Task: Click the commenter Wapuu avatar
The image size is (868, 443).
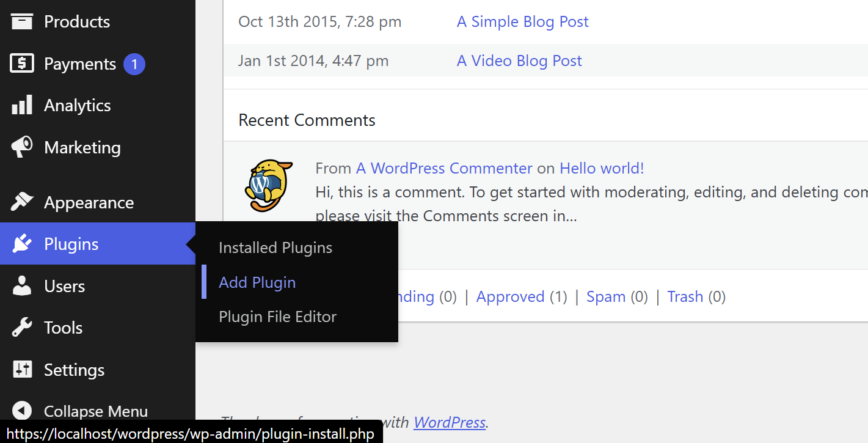Action: click(268, 186)
